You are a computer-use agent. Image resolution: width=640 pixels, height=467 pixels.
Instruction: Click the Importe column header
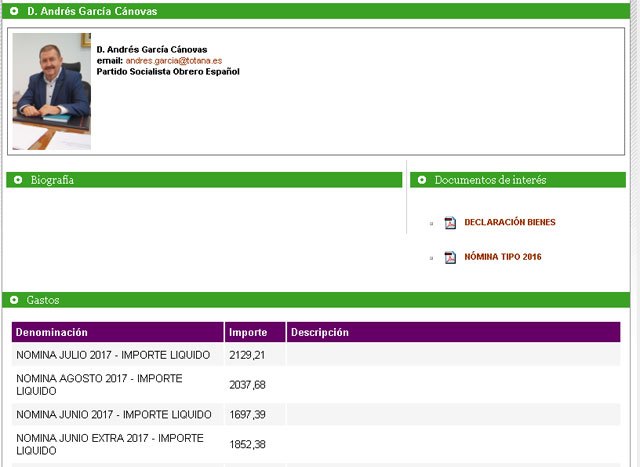click(247, 332)
